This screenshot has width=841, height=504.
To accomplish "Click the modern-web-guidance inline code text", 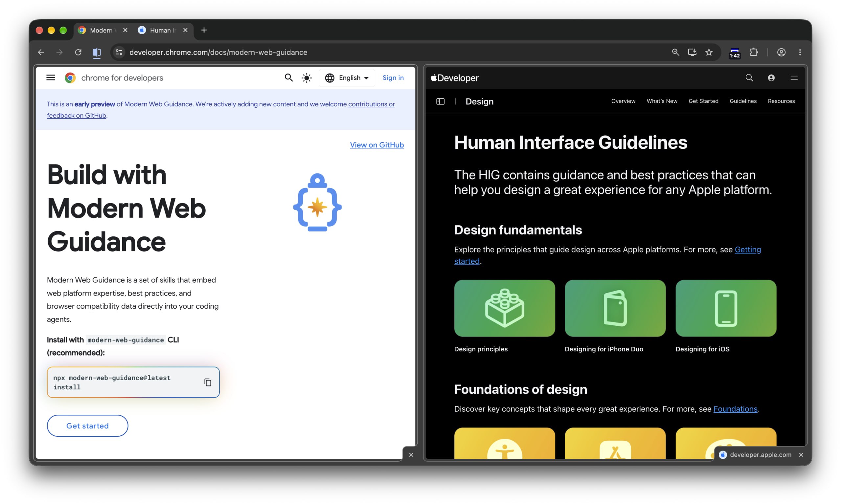I will 125,340.
